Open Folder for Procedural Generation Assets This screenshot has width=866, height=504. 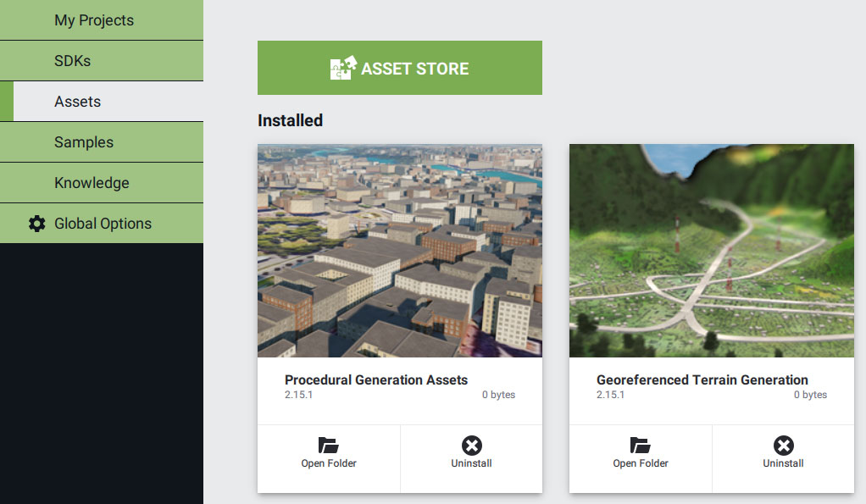(x=329, y=459)
